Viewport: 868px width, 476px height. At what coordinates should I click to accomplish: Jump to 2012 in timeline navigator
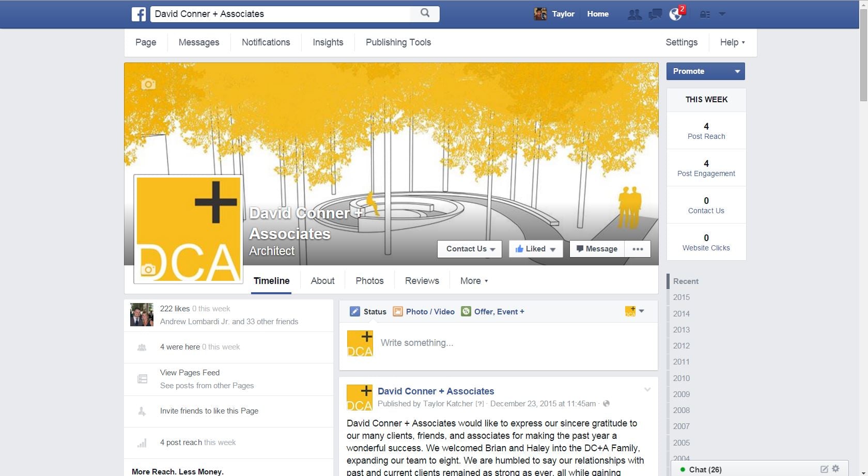pos(681,346)
